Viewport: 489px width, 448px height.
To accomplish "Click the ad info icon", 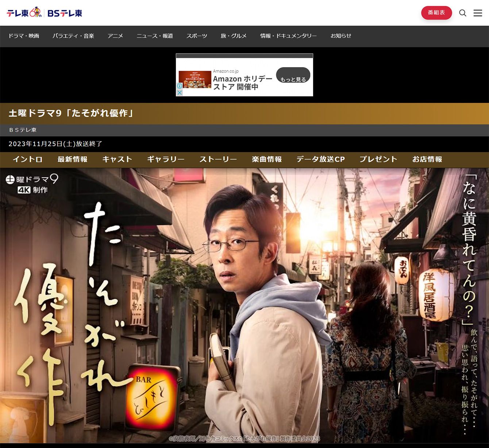I will [x=180, y=86].
